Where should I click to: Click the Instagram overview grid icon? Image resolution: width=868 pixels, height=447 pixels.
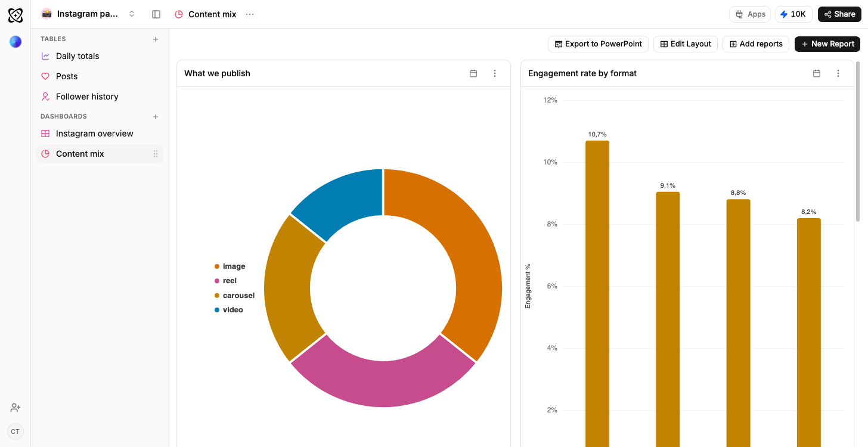tap(45, 134)
